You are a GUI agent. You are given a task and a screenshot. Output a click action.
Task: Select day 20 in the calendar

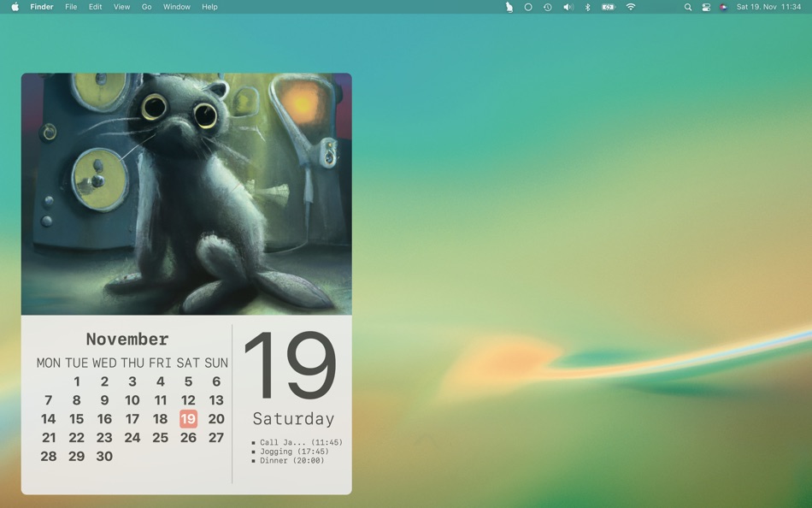coord(216,419)
